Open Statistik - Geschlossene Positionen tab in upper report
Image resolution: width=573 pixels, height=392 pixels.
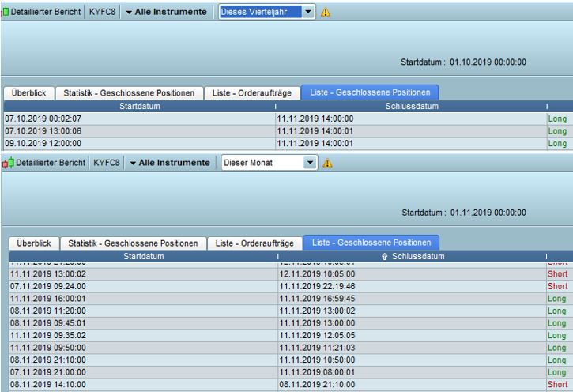click(129, 93)
